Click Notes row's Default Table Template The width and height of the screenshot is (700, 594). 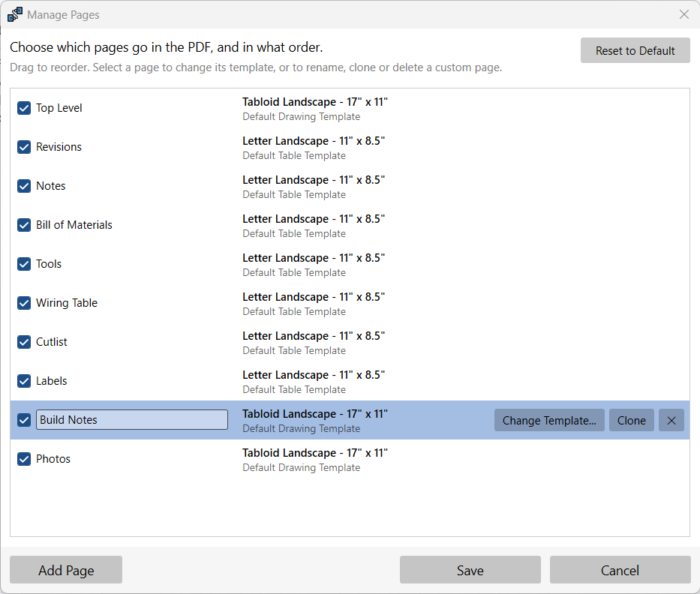point(294,194)
